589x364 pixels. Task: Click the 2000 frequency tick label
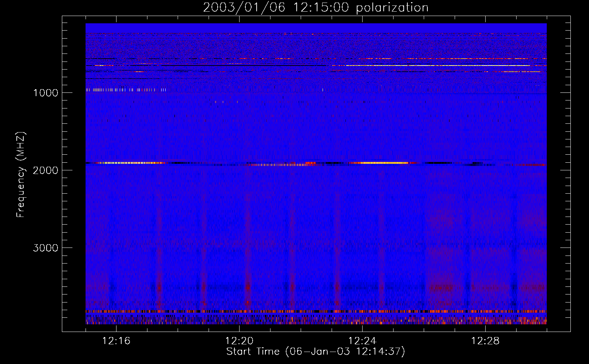(46, 170)
